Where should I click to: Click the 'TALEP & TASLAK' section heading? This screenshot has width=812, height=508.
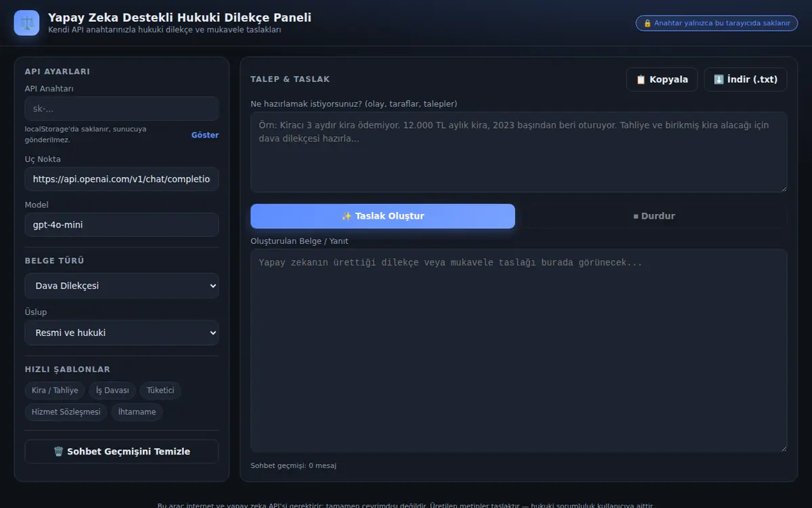290,79
